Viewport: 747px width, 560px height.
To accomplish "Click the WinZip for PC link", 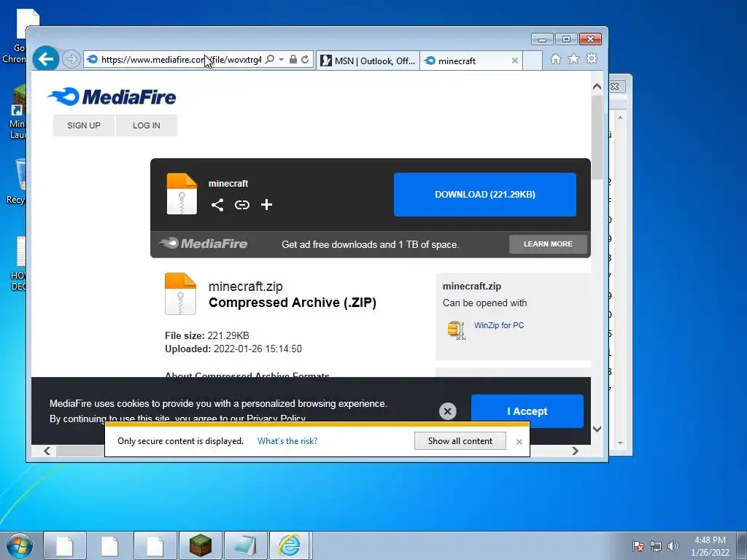I will click(499, 325).
